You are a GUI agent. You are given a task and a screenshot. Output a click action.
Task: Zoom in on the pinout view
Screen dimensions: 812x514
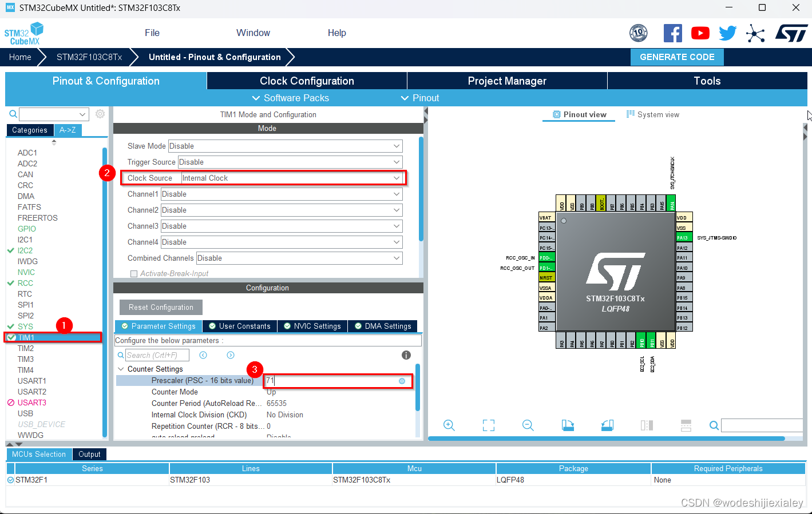click(449, 425)
